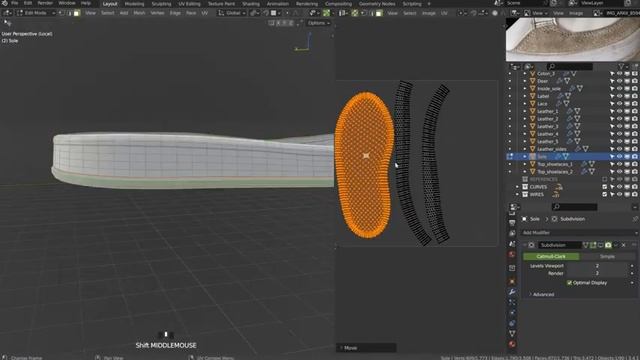This screenshot has width=640, height=360.
Task: Remove the Subdivision modifier with X
Action: [x=624, y=245]
